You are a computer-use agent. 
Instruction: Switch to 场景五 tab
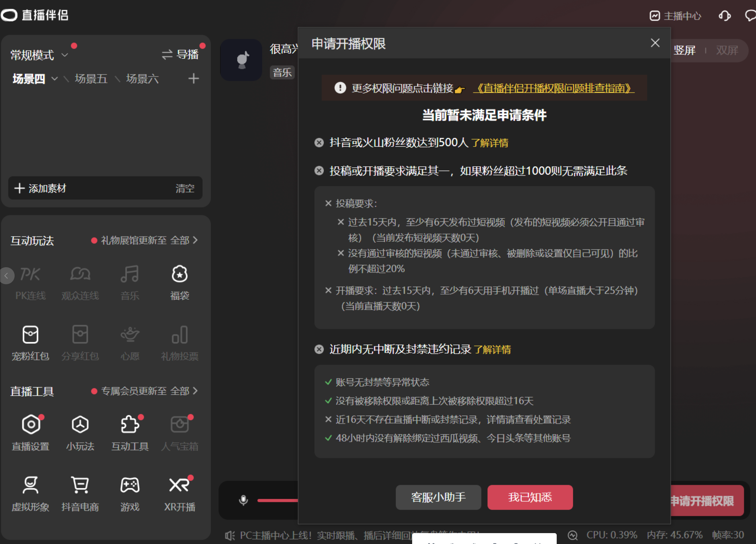pyautogui.click(x=91, y=79)
